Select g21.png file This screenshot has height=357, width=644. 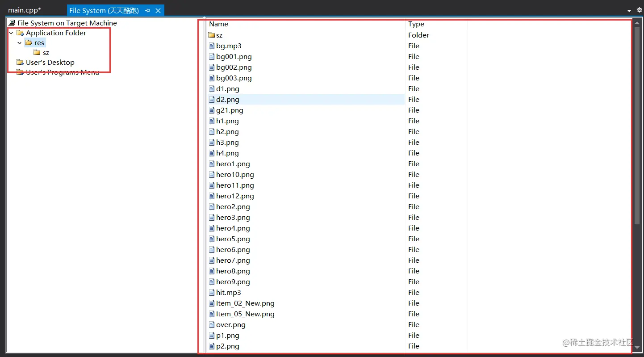coord(230,110)
